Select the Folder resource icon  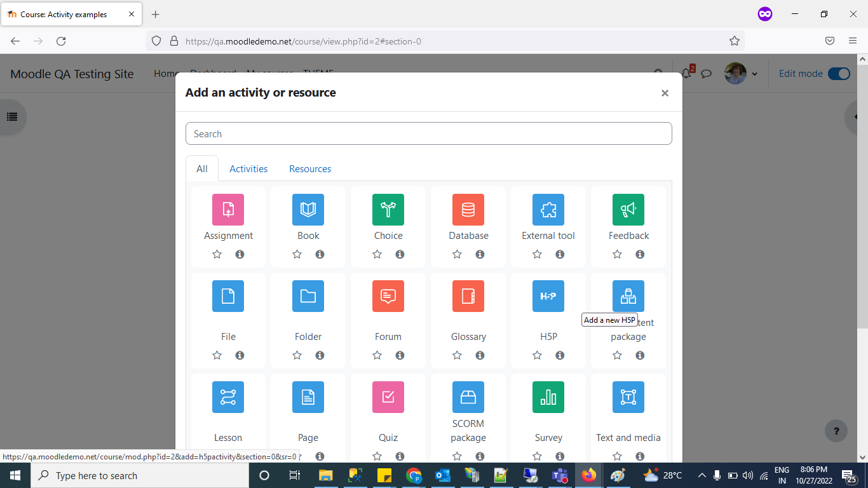[308, 296]
